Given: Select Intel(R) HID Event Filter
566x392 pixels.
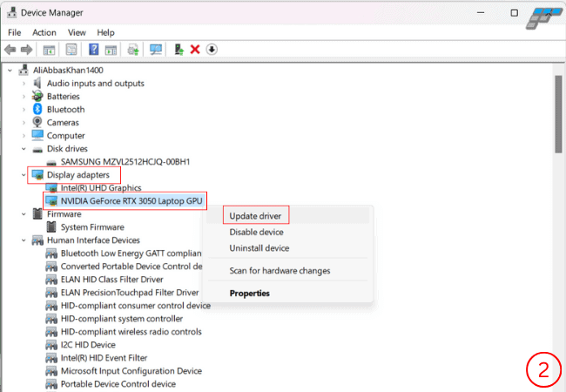Looking at the screenshot, I should 104,358.
